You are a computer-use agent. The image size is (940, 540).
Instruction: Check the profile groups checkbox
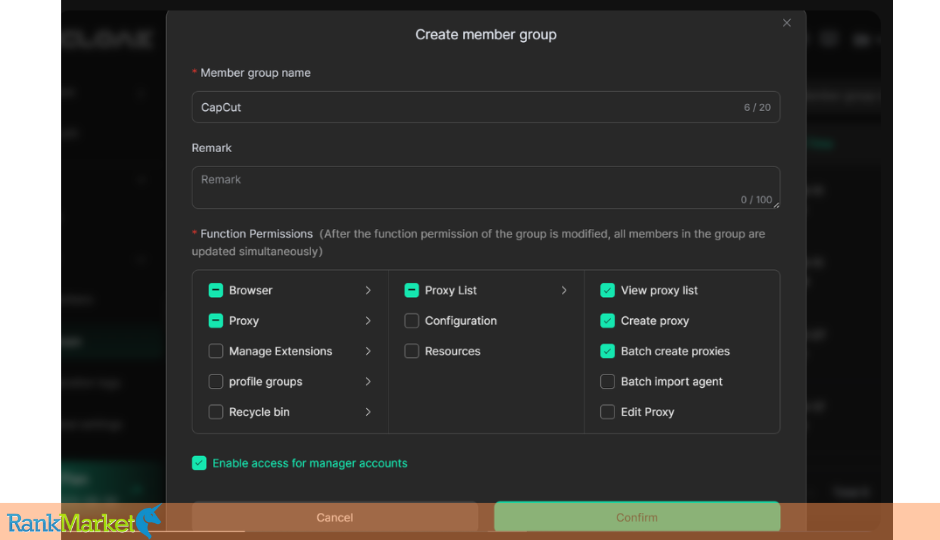[x=215, y=382]
